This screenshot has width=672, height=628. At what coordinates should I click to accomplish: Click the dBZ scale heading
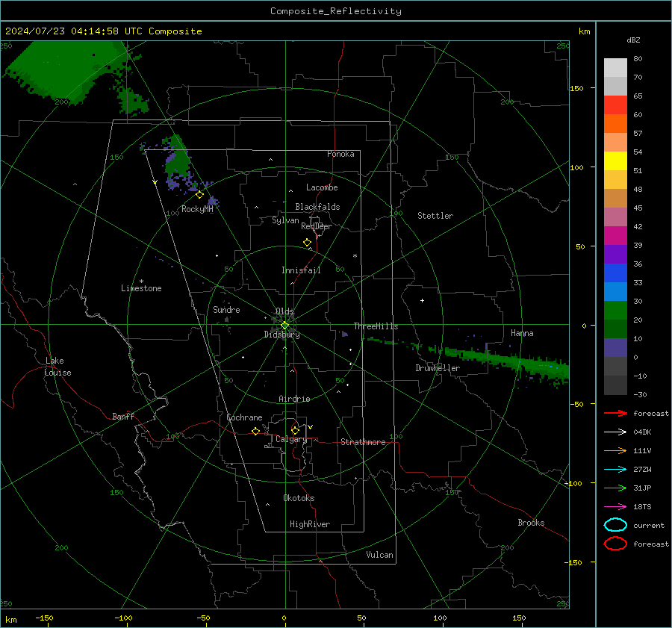click(x=633, y=40)
